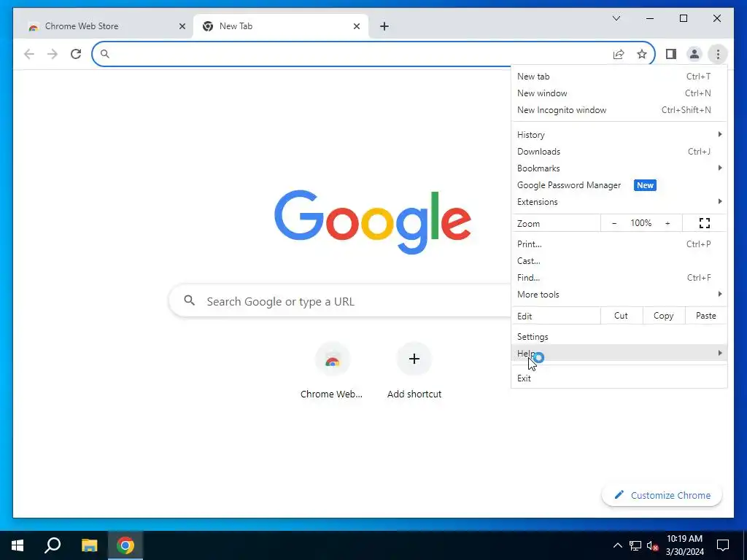Screen dimensions: 747x560
Task: Expand the History submenu
Action: (619, 135)
